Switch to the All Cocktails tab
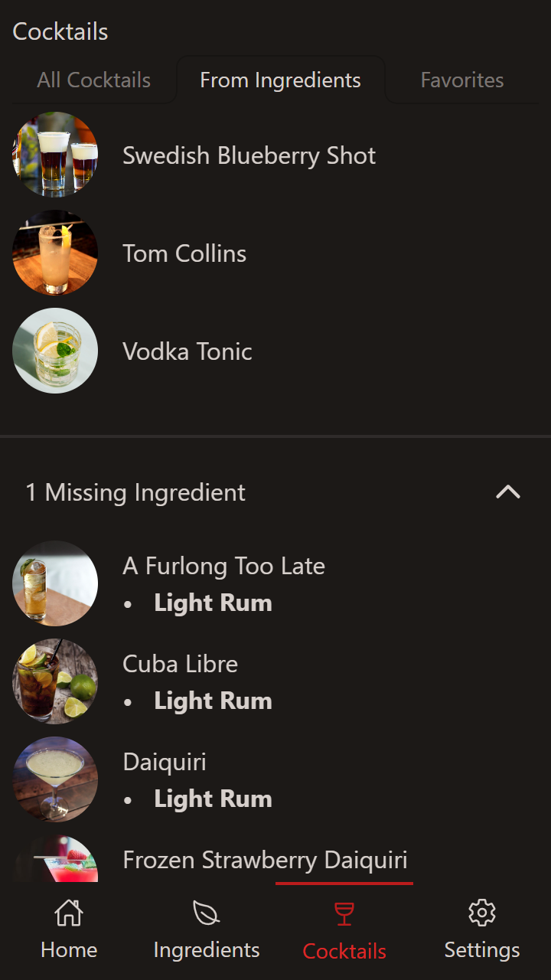The width and height of the screenshot is (551, 980). point(94,80)
